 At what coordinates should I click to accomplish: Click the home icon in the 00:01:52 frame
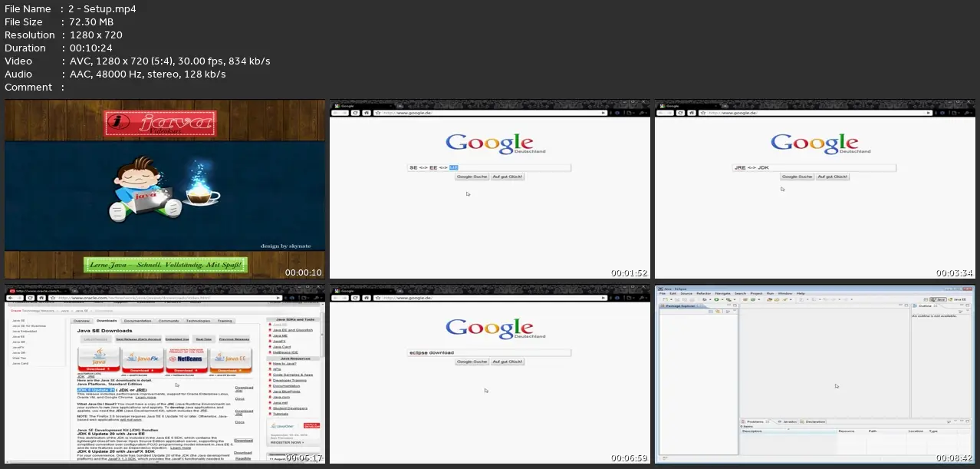point(367,113)
